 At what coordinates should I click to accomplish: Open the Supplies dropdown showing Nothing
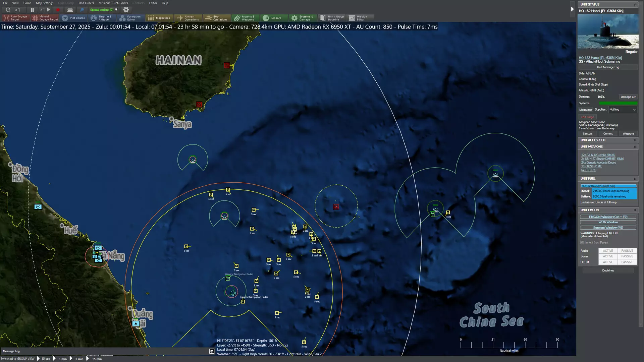[623, 110]
